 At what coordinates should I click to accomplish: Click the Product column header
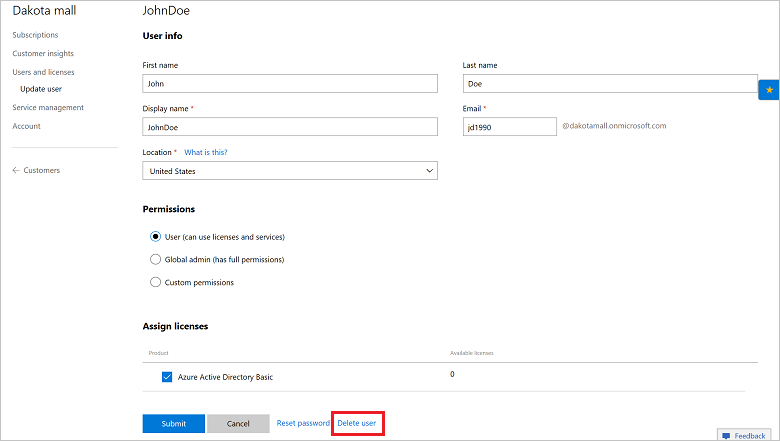click(158, 353)
